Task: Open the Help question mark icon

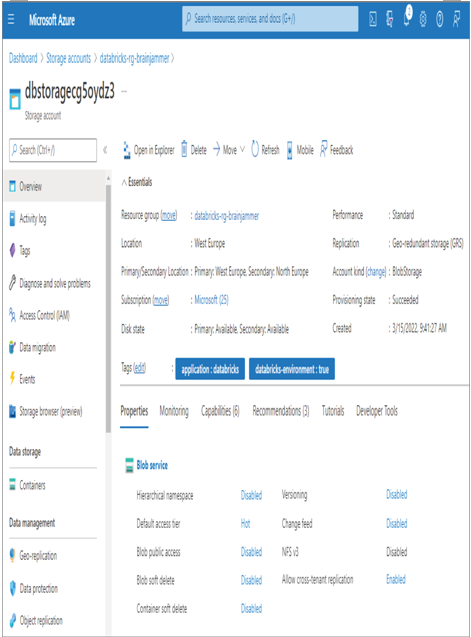Action: click(x=439, y=19)
